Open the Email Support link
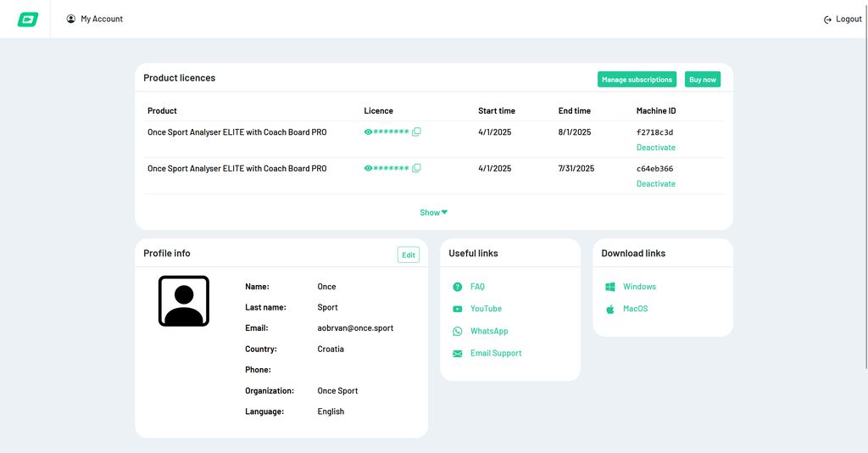Viewport: 868px width, 453px height. point(495,353)
